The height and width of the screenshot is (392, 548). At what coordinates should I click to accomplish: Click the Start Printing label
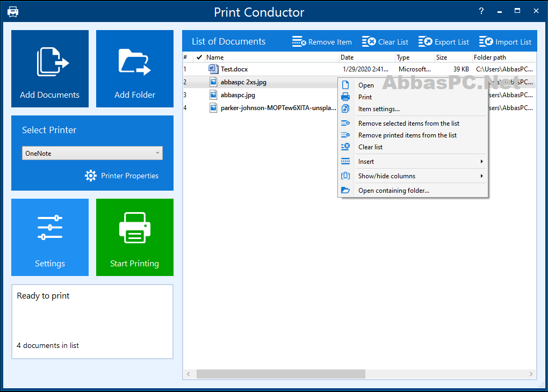tap(134, 264)
